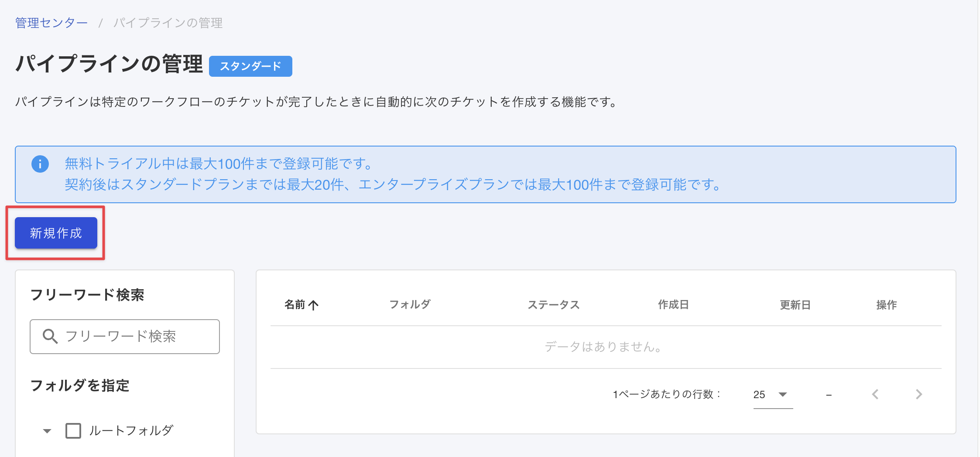
Task: Click the パイプラインの管理 page title
Action: 109,64
